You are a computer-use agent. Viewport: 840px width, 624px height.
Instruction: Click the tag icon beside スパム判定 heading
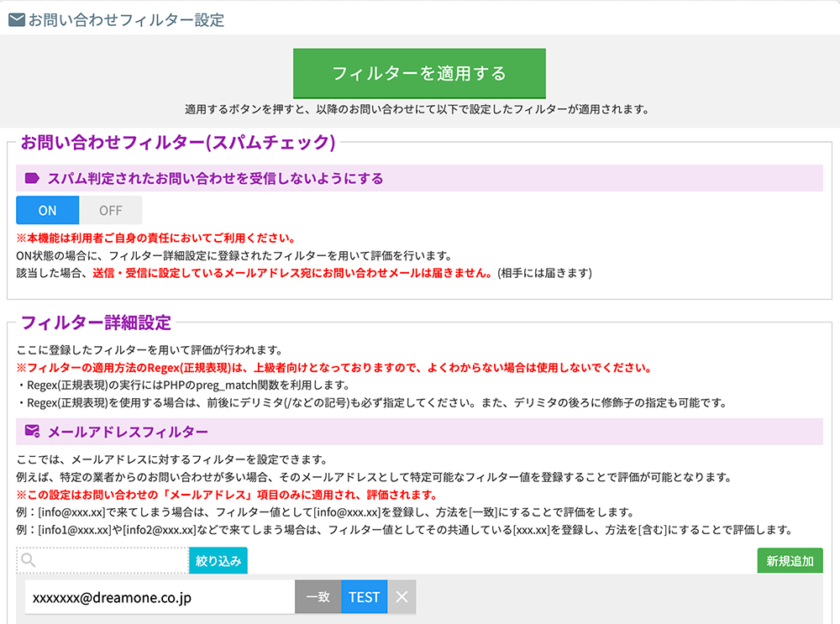33,178
